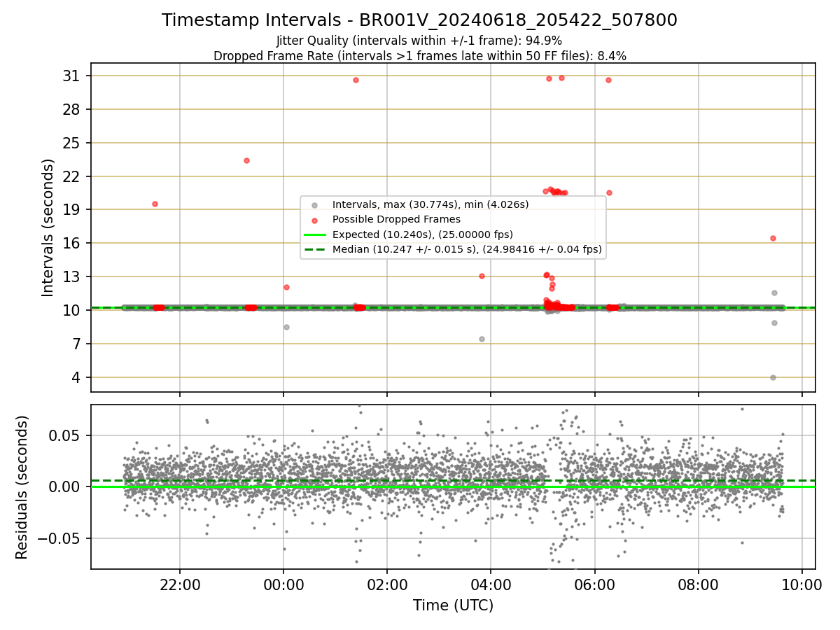Click the 06:00 x-axis tick label
Image resolution: width=840 pixels, height=630 pixels.
(x=595, y=584)
